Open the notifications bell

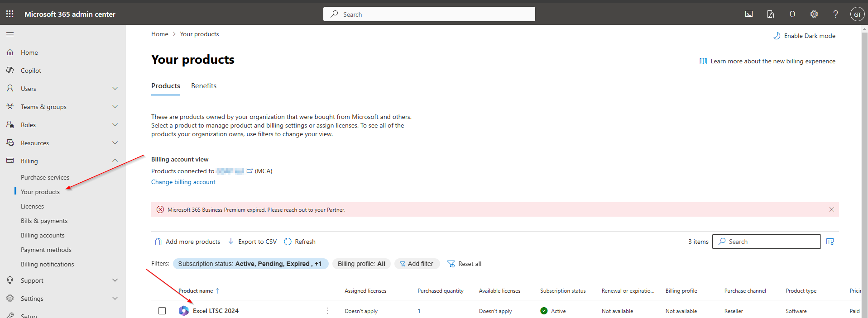pyautogui.click(x=792, y=14)
